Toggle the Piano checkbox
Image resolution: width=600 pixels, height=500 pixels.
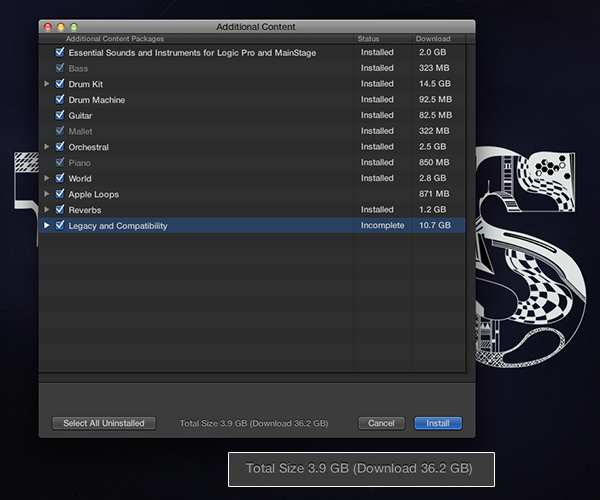[60, 162]
